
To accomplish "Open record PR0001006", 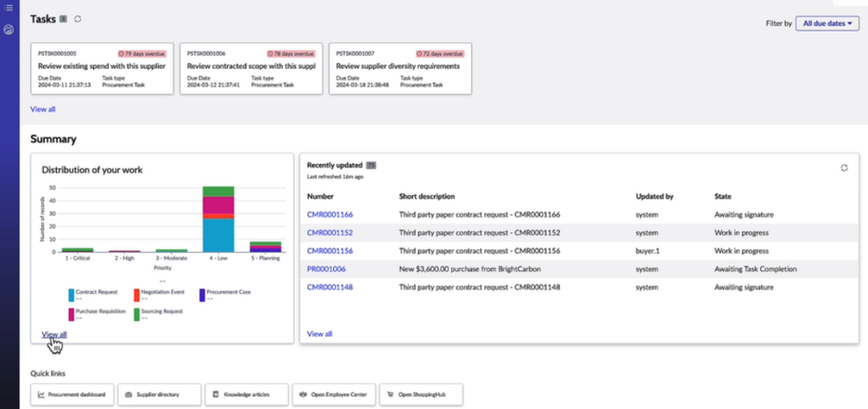I will pos(326,269).
